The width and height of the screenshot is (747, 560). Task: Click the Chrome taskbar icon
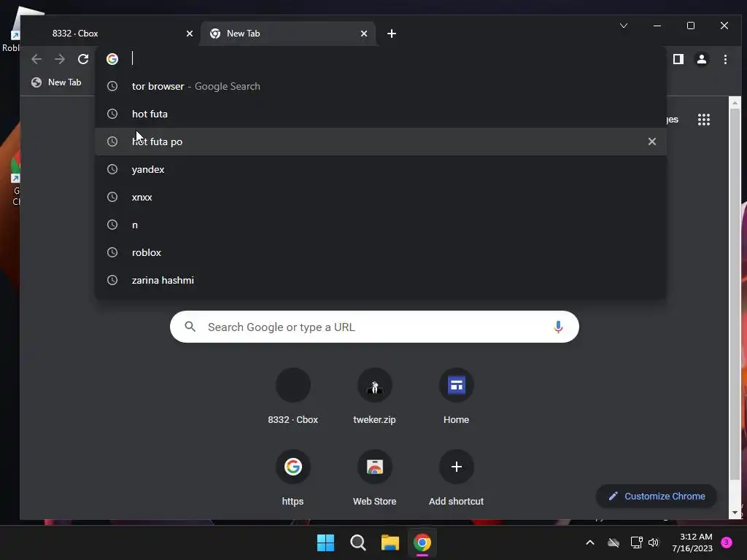click(422, 542)
